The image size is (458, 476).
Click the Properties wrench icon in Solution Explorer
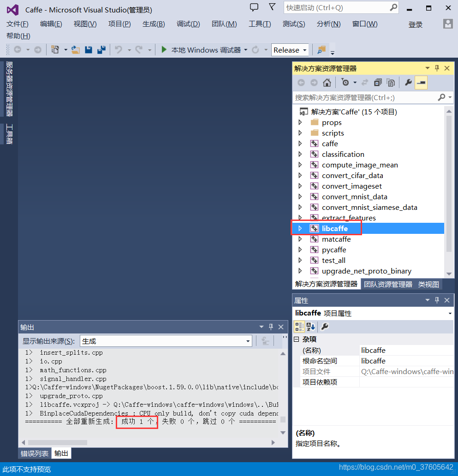coord(408,82)
